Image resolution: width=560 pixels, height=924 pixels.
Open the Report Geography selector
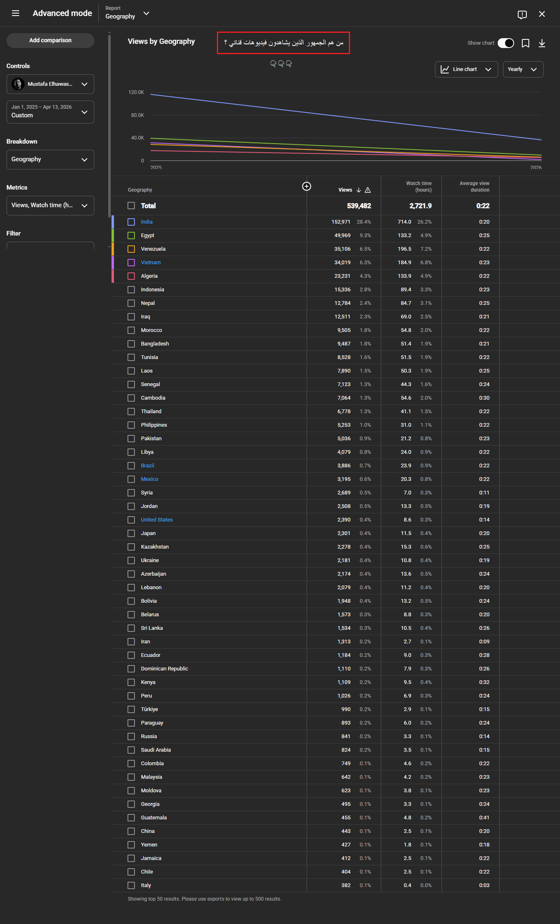click(x=127, y=14)
